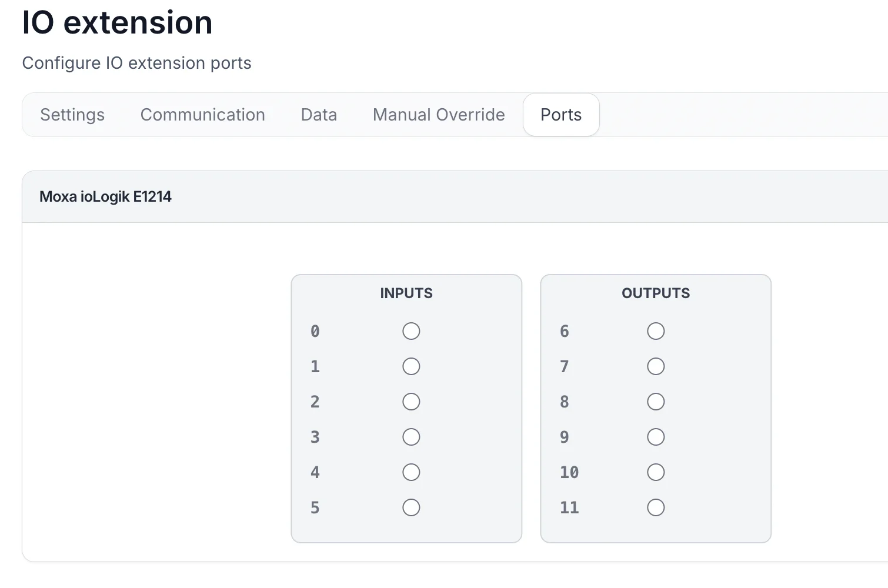Image resolution: width=888 pixels, height=588 pixels.
Task: Click the input 5 port indicator
Action: [x=411, y=507]
